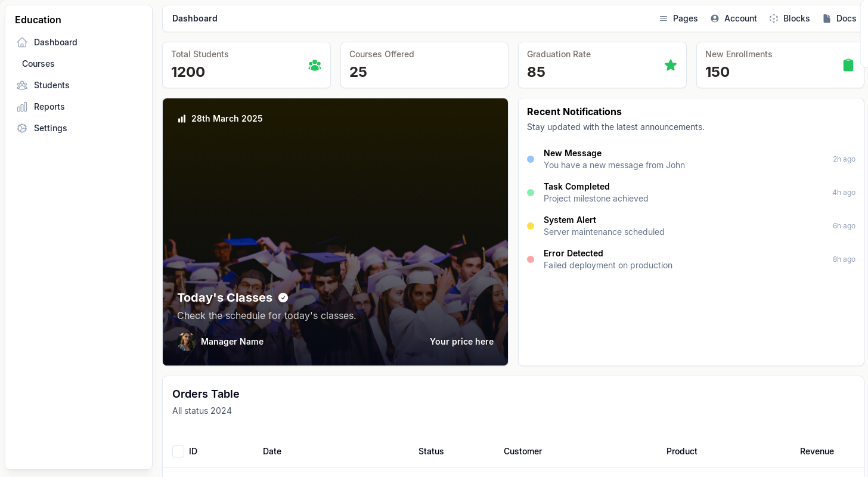Open the Account menu in top bar
This screenshot has width=868, height=477.
click(734, 18)
